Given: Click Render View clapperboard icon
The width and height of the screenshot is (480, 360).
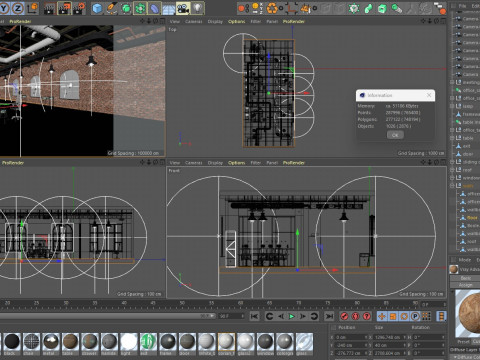Looking at the screenshot, I should tap(49, 8).
